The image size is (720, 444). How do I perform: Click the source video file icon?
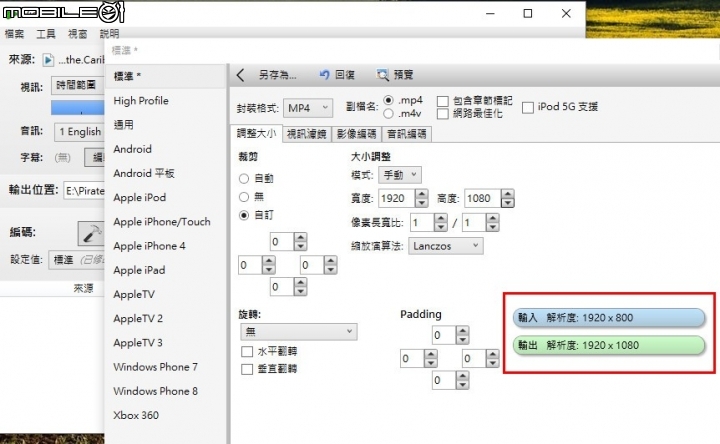[48, 60]
